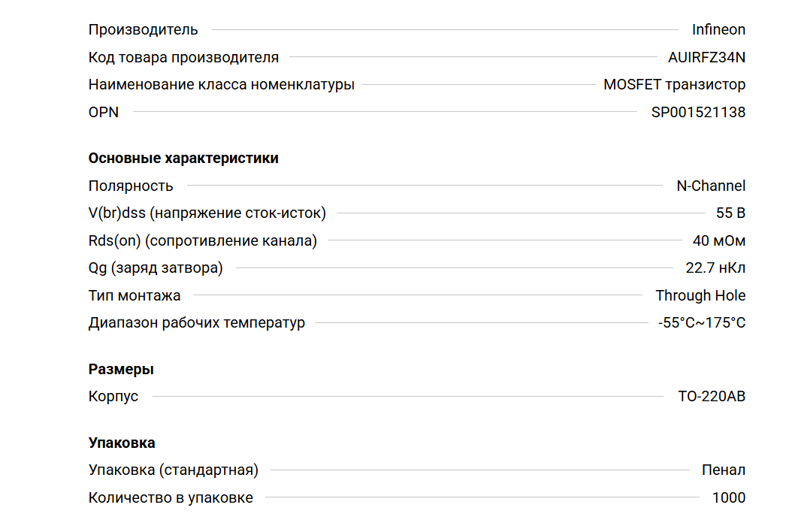Click the 'Размеры' section heading
Screen dimensions: 795x532
pyautogui.click(x=121, y=370)
